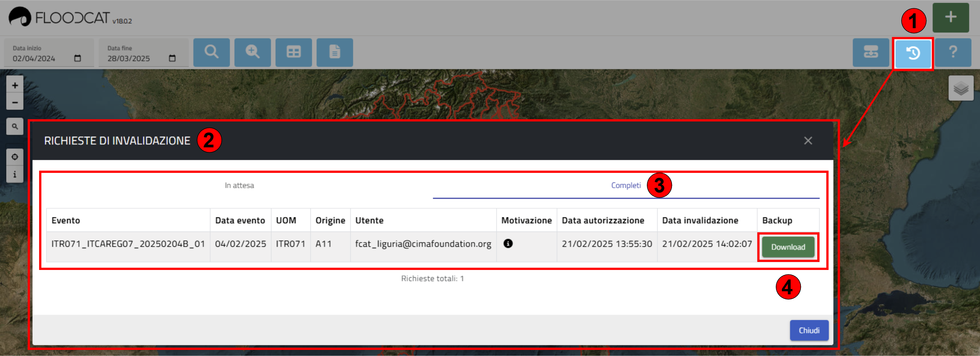The width and height of the screenshot is (980, 356).
Task: Click the server download toolbar icon
Action: click(870, 52)
